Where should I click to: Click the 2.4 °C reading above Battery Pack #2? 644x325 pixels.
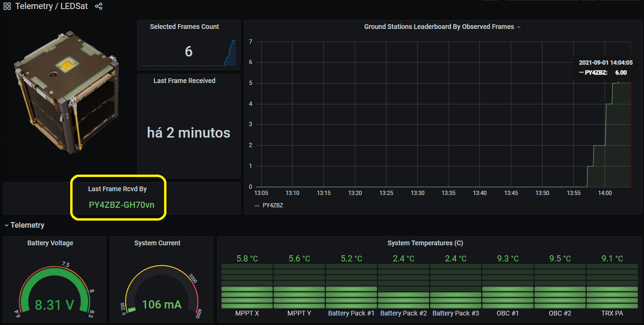404,259
